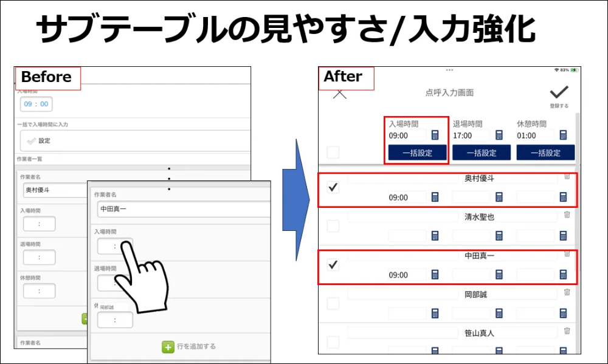The image size is (608, 364).
Task: Click 入場時間 calculator icon in 清水聖也 row
Action: [x=435, y=236]
